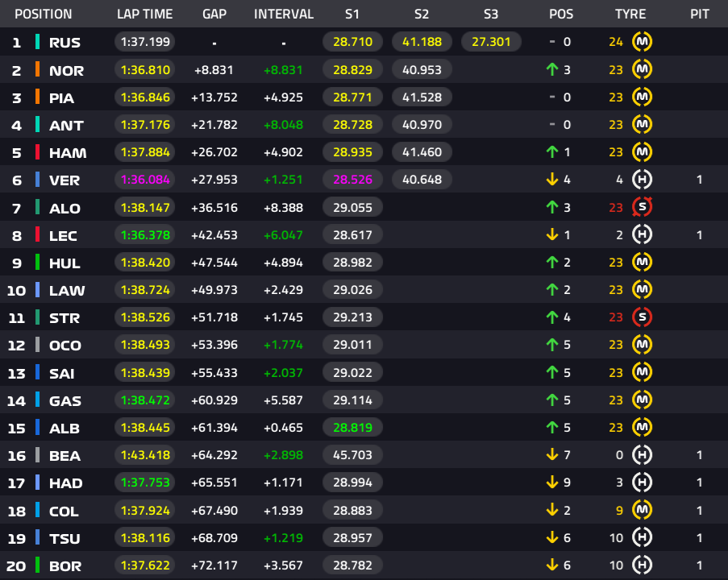This screenshot has height=580, width=728.
Task: Click the +27.953 gap value
Action: (214, 180)
